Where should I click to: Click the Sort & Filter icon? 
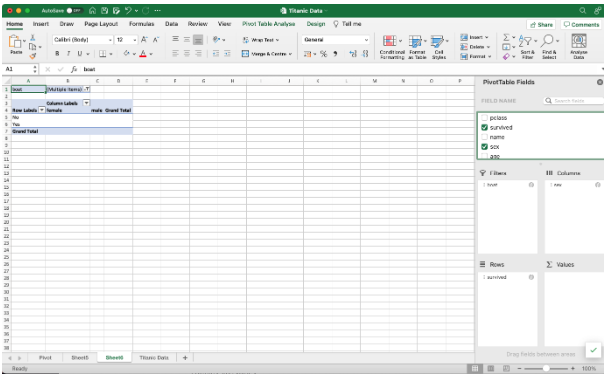tap(527, 46)
